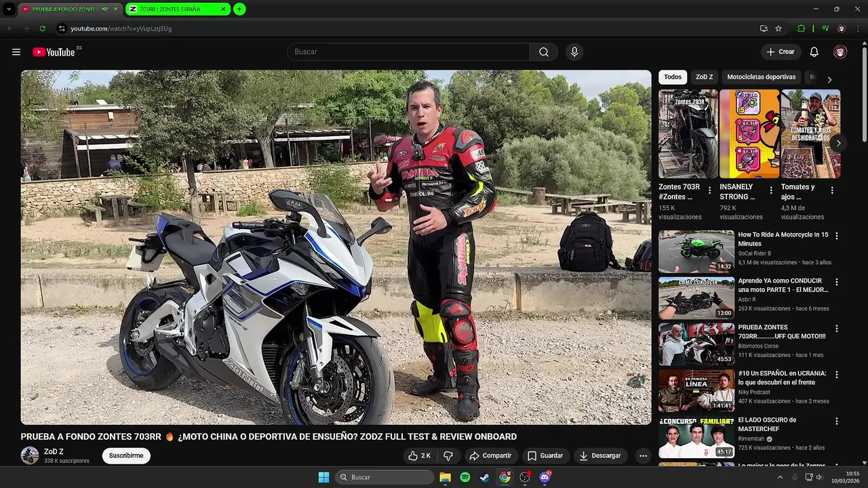Click the Windows taskbar search box
This screenshot has width=868, height=488.
point(384,477)
